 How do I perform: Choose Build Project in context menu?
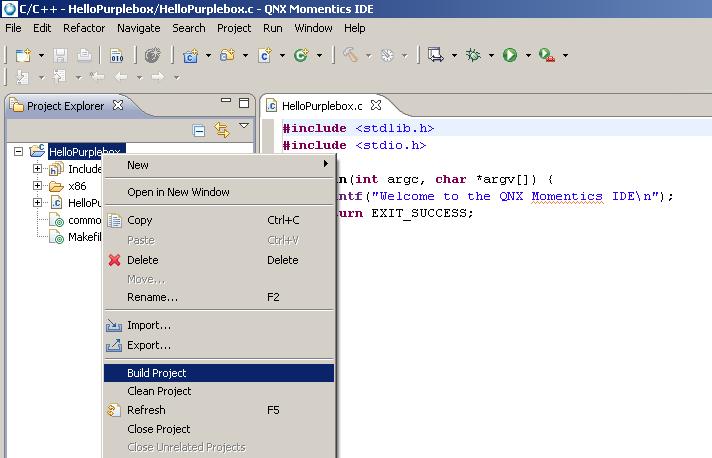point(219,373)
